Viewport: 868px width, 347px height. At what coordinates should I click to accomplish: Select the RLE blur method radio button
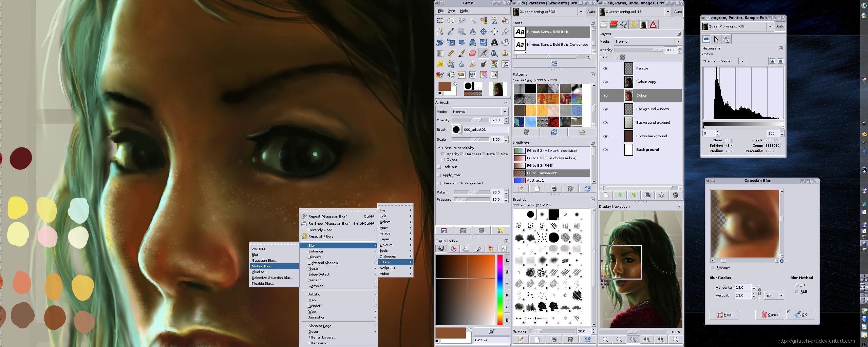pos(797,291)
